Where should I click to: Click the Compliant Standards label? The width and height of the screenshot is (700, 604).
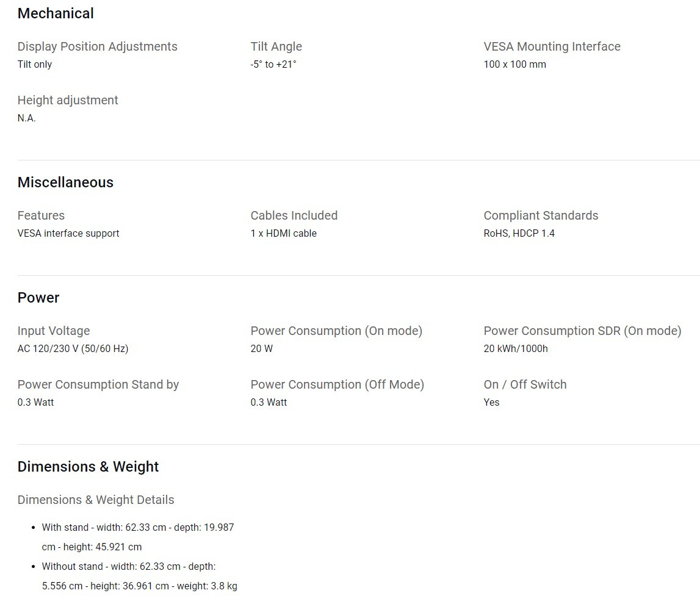click(541, 215)
